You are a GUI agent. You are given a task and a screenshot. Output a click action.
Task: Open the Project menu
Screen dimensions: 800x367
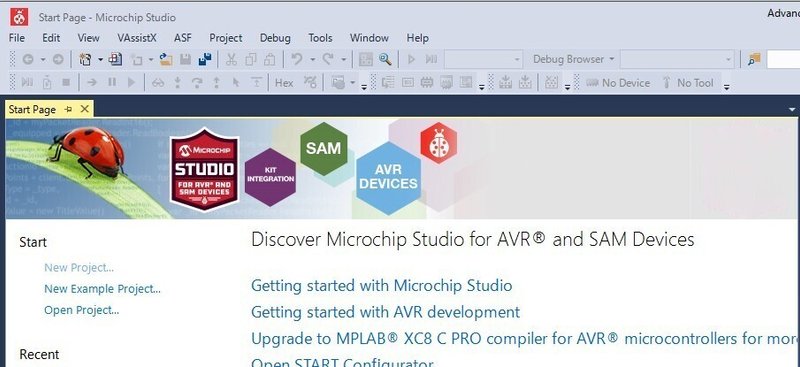click(x=226, y=38)
